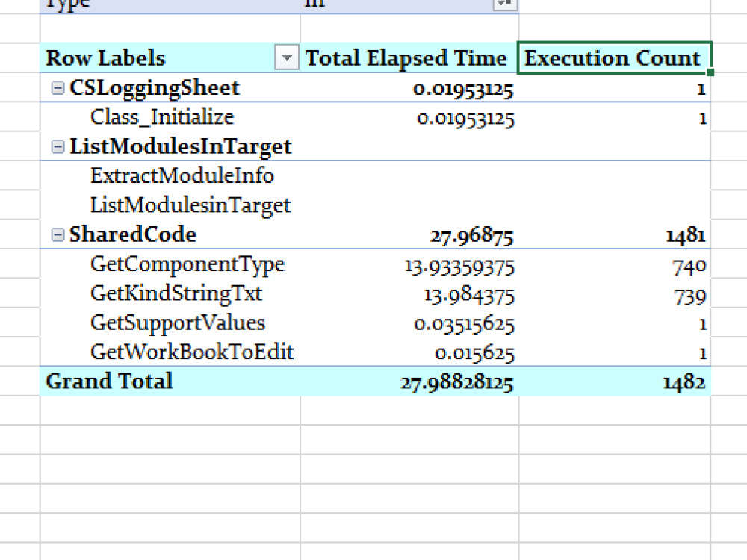Click the Class_Initialize row label

click(x=162, y=117)
